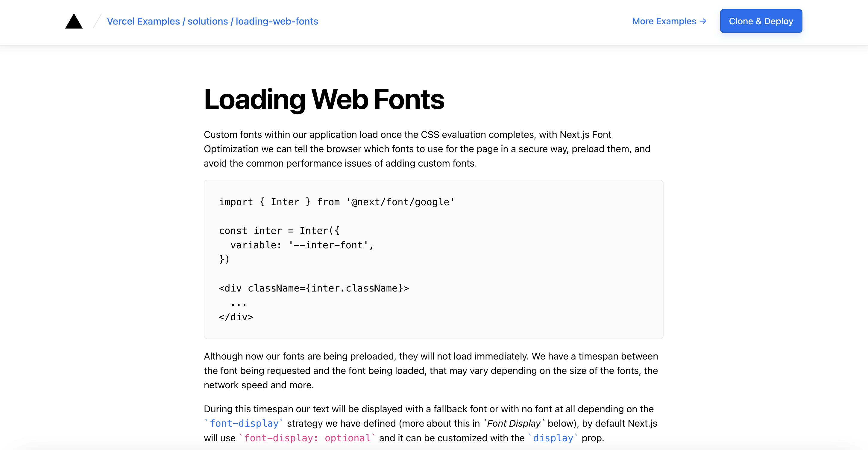Click the Vercel triangle logo
This screenshot has width=868, height=450.
coord(74,21)
